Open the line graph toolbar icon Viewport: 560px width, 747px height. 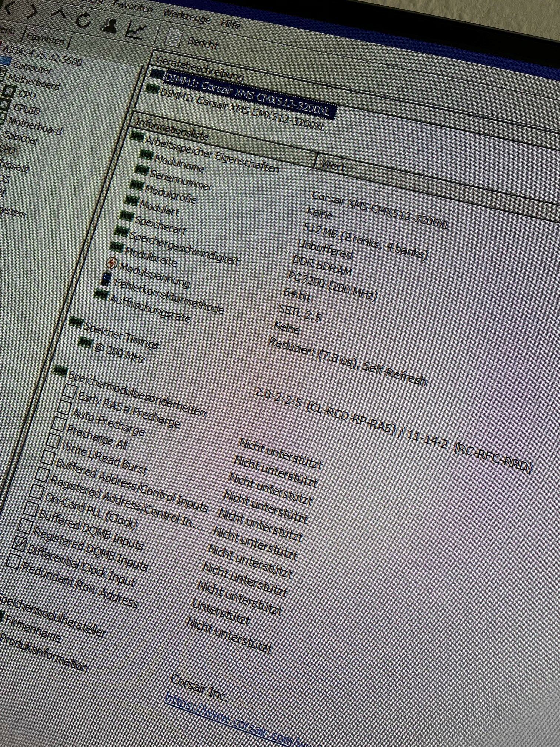tap(136, 31)
